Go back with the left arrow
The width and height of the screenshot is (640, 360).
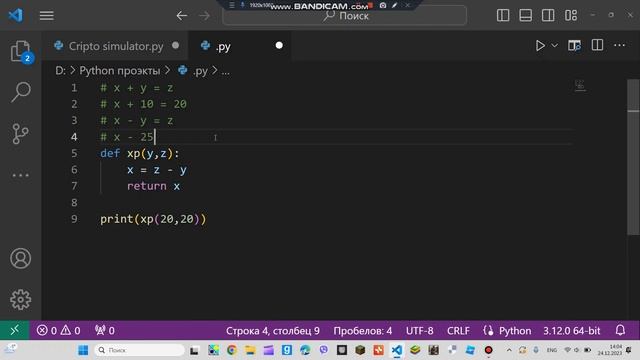(x=182, y=16)
